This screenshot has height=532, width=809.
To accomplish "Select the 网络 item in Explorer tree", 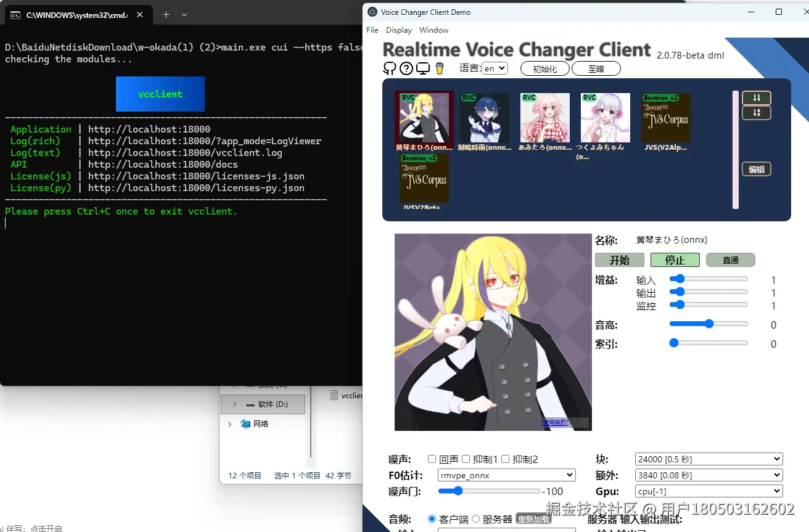I will coord(261,424).
